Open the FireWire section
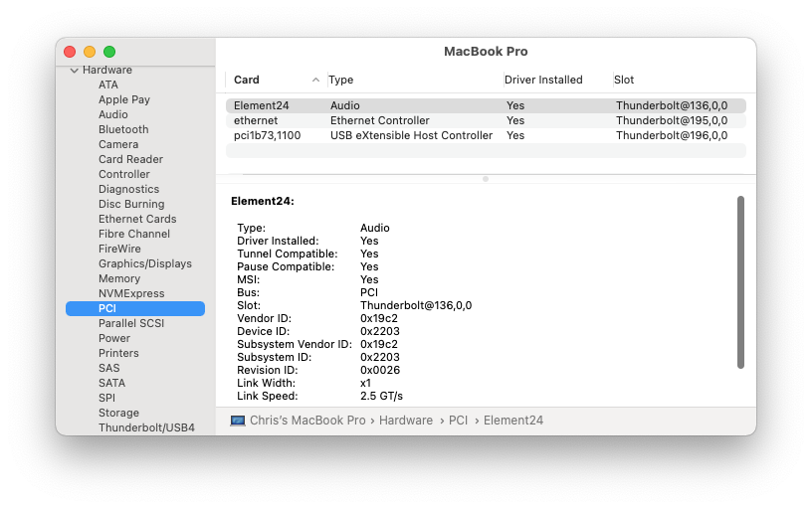 [119, 249]
